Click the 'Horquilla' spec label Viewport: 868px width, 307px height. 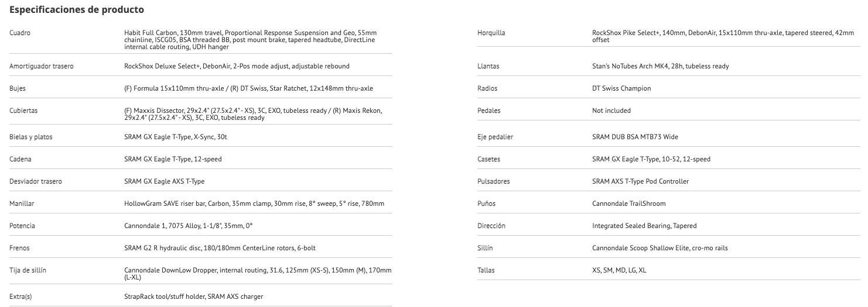[x=491, y=33]
